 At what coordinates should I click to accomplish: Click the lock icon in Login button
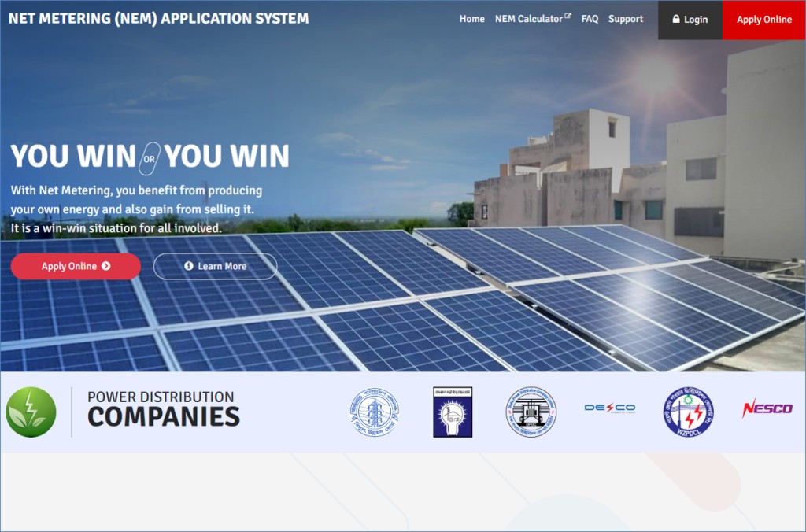pyautogui.click(x=676, y=19)
